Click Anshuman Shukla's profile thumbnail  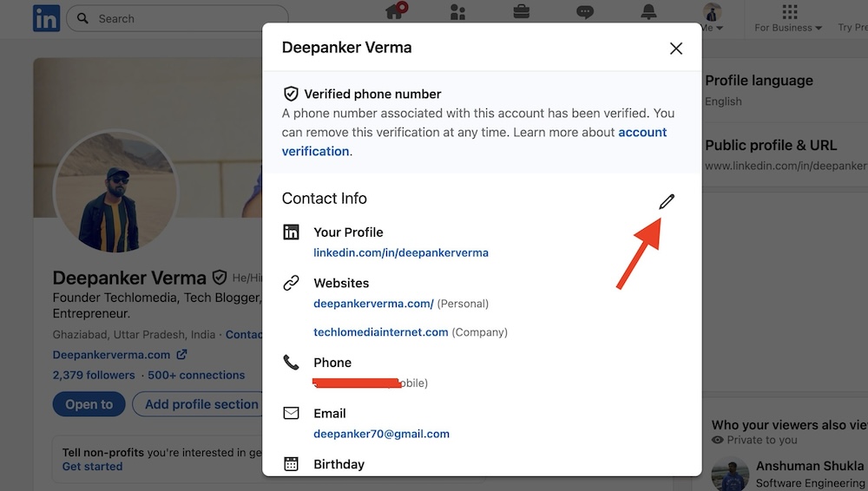730,475
